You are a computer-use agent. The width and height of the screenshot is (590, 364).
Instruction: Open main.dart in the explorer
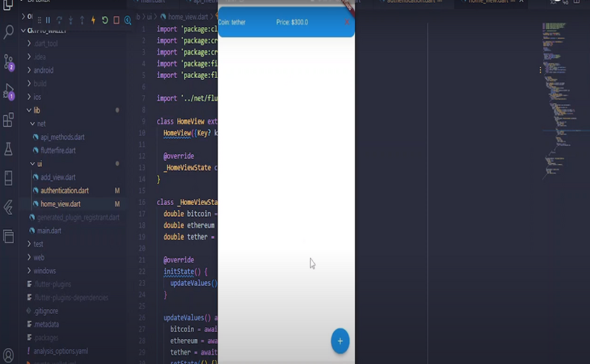49,231
